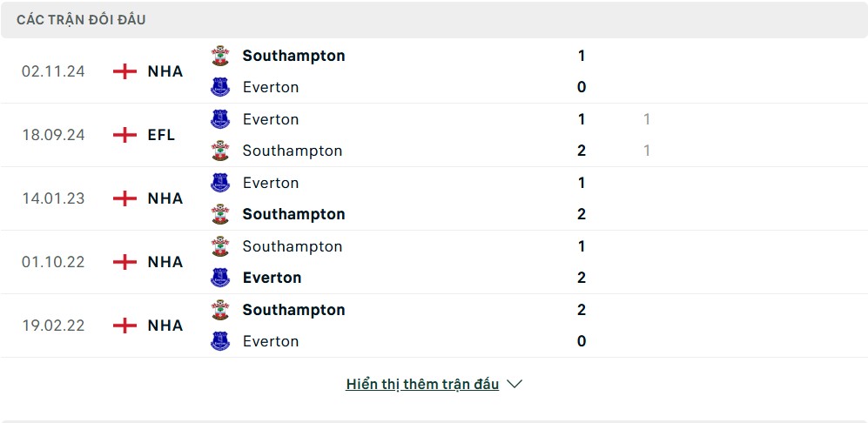Screen dimensions: 868x423
Task: Click England flag next to EFL
Action: [124, 135]
